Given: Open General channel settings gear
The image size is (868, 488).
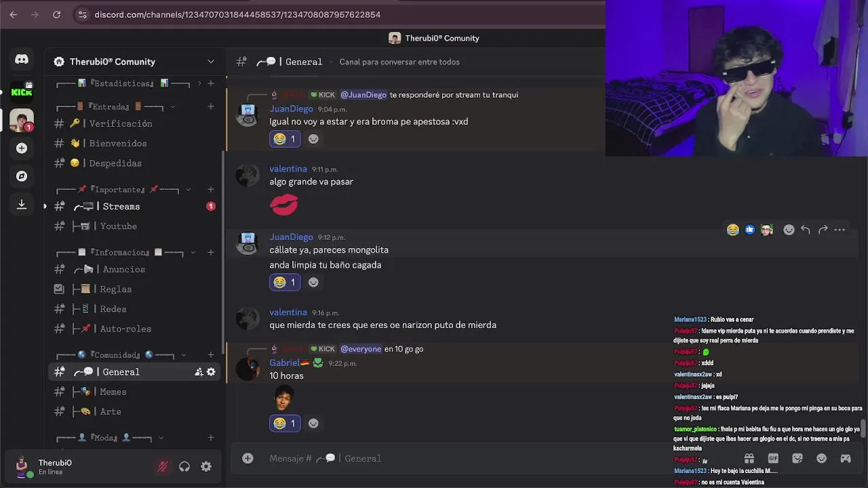Looking at the screenshot, I should coord(211,372).
